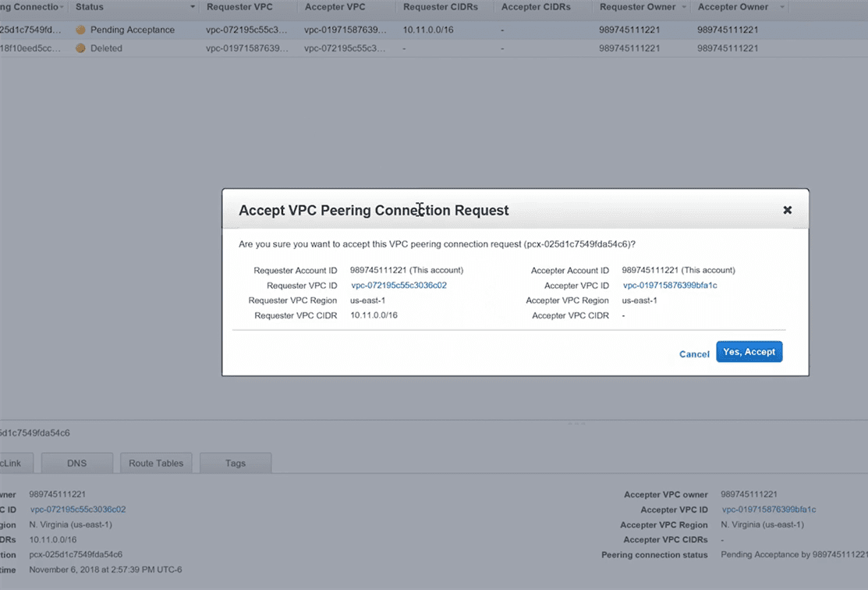Viewport: 868px width, 590px height.
Task: Open the ClassicLink tab
Action: tap(16, 463)
